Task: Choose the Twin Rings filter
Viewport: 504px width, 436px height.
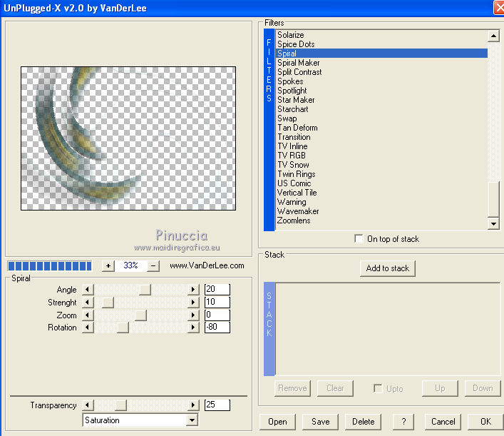Action: (296, 174)
